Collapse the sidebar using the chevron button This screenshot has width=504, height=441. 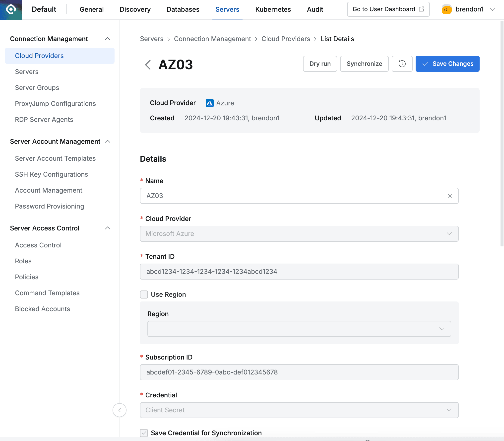coord(119,410)
